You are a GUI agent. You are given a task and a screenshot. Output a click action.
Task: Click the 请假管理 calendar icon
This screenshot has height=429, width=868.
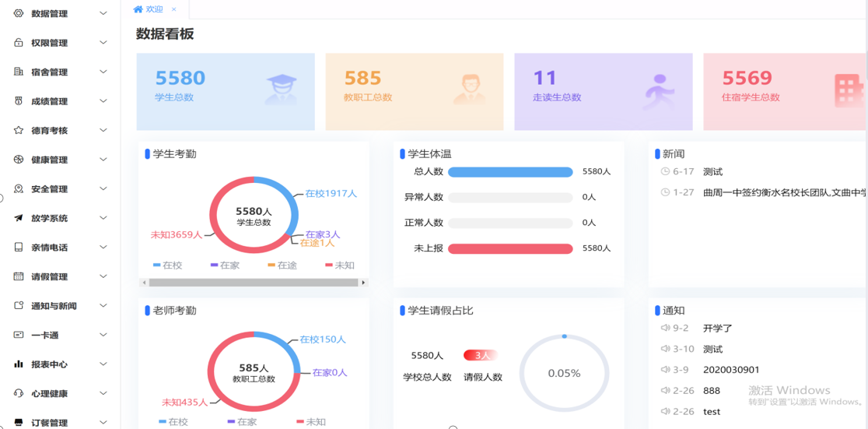(18, 276)
